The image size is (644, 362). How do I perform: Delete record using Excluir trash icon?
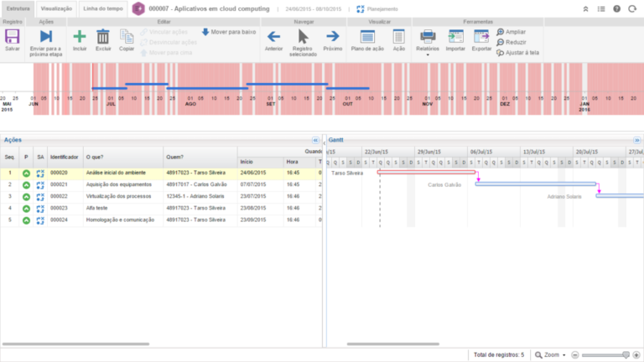(103, 37)
